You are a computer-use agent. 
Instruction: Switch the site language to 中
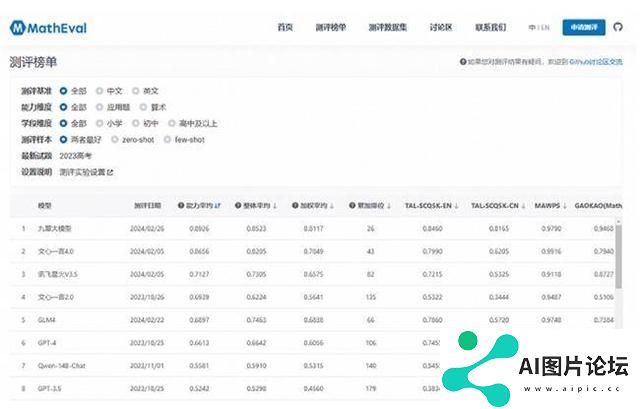point(532,27)
